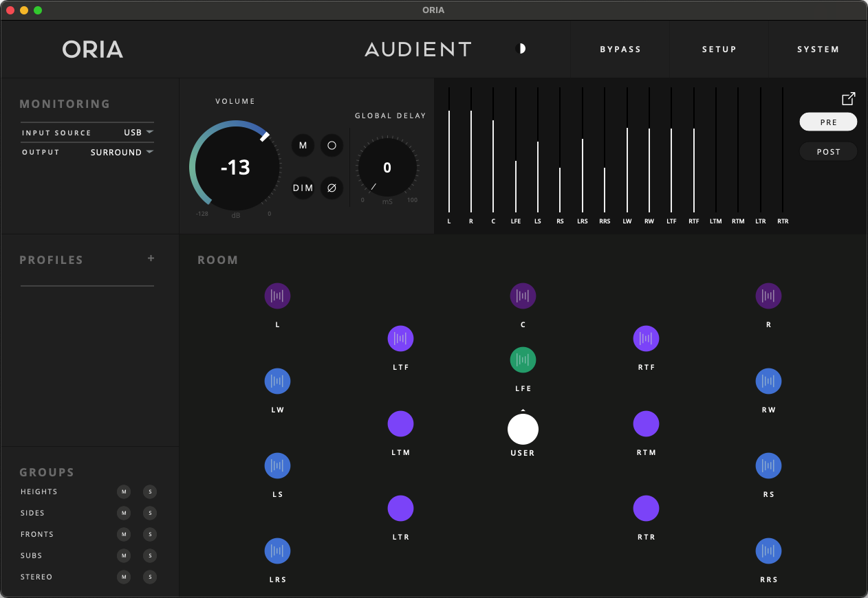Viewport: 868px width, 598px height.
Task: Toggle the light/dark theme half-circle icon
Action: [x=521, y=49]
